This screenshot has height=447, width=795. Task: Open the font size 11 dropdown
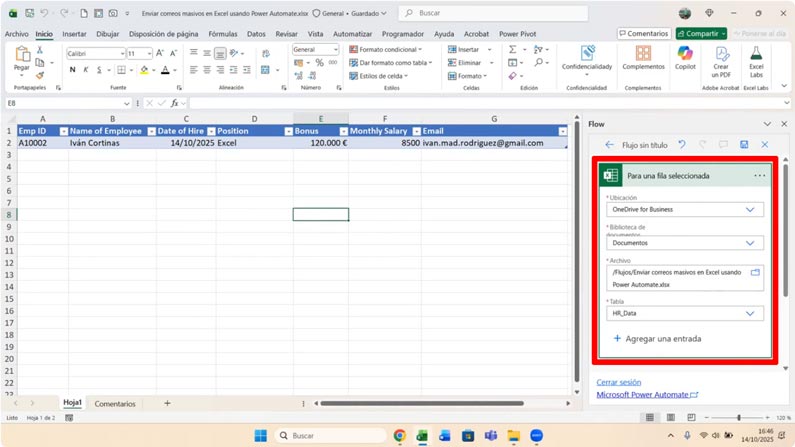tap(149, 53)
